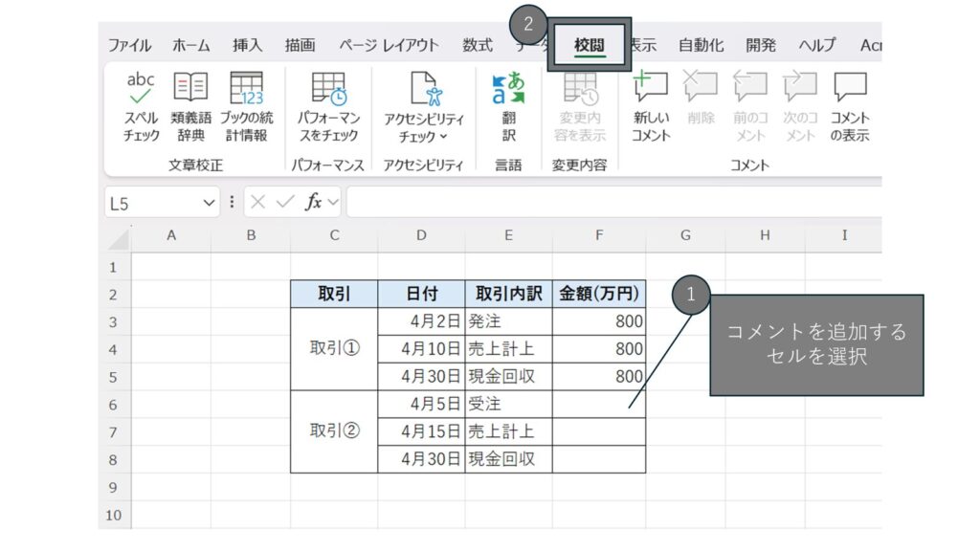Click the formula bar input field
980x551 pixels.
coord(612,203)
